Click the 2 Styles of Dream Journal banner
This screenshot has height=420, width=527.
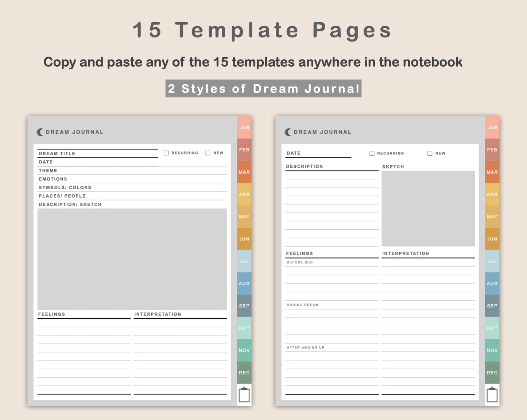pos(263,89)
